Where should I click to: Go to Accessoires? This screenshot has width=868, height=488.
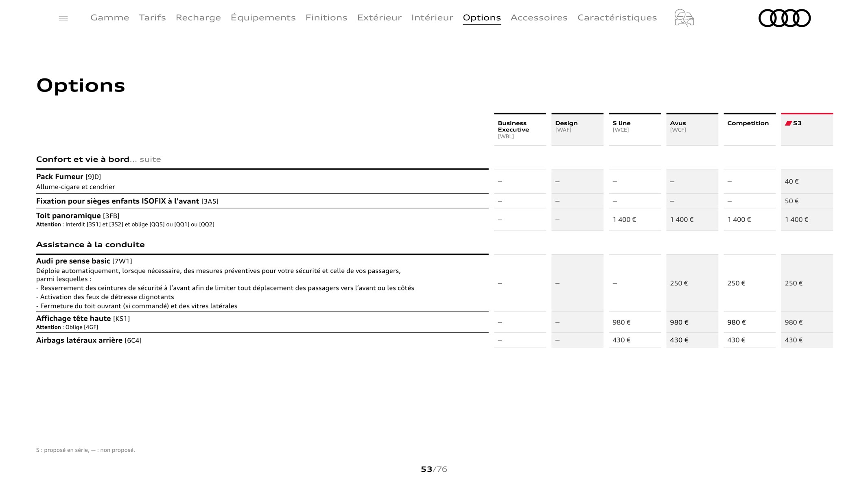pyautogui.click(x=539, y=17)
